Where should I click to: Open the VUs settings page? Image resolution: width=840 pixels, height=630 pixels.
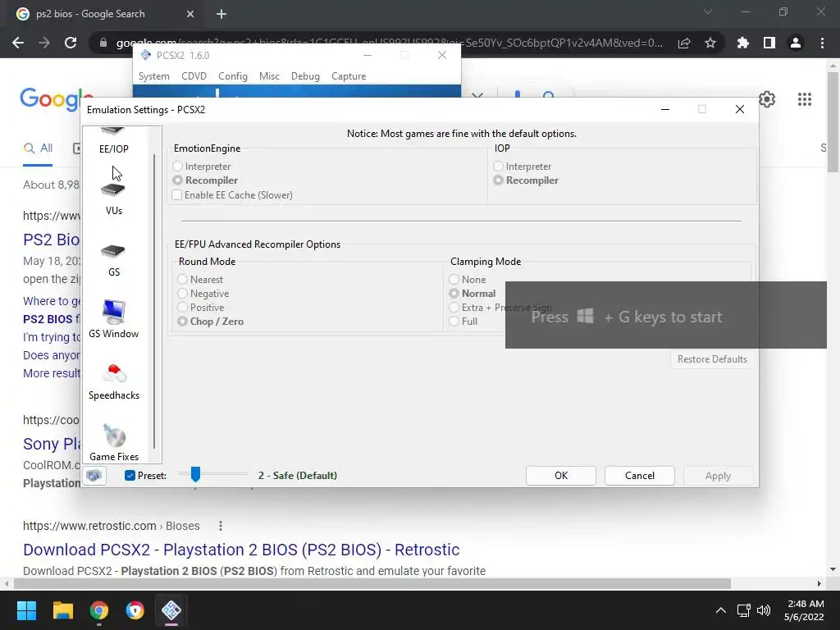[x=113, y=199]
